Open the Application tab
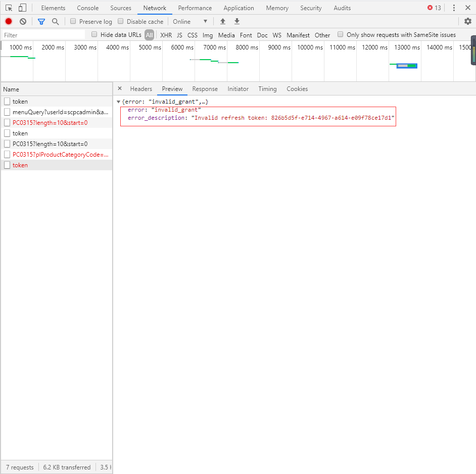Screen dimensions: 476x474 [x=239, y=8]
